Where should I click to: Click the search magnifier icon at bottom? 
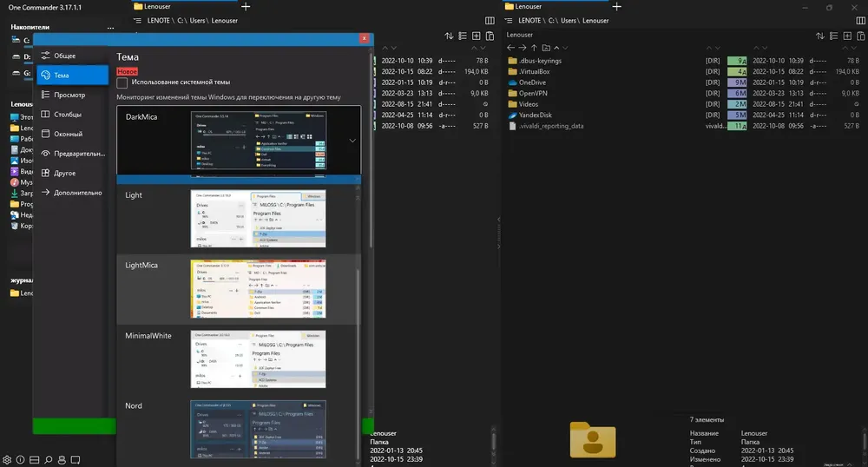point(48,460)
